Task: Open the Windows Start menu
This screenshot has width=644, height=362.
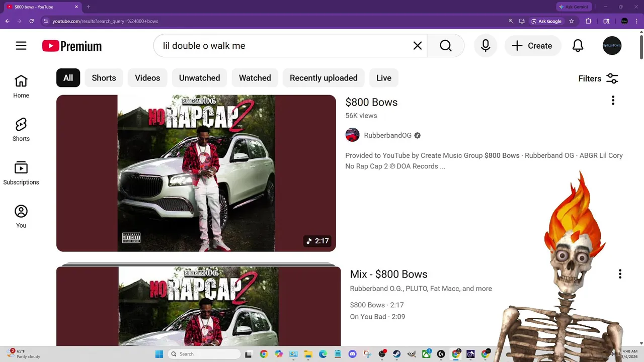Action: [159, 354]
